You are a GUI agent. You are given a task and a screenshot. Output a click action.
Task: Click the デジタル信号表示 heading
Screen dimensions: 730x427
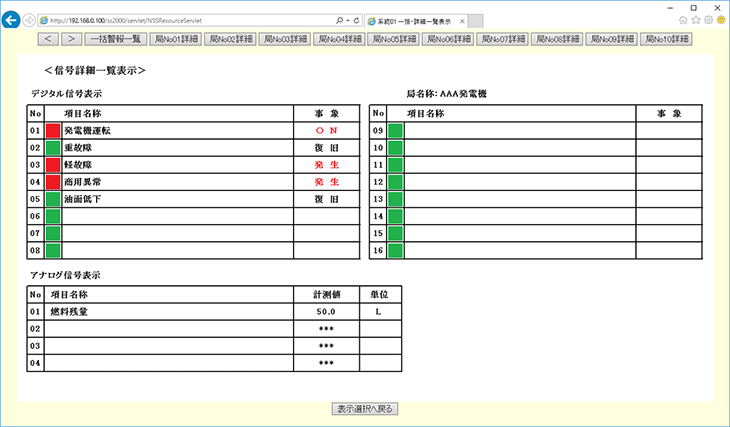66,94
